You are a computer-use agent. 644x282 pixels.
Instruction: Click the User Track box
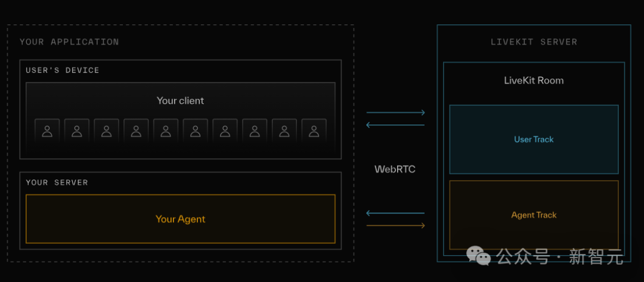click(534, 140)
